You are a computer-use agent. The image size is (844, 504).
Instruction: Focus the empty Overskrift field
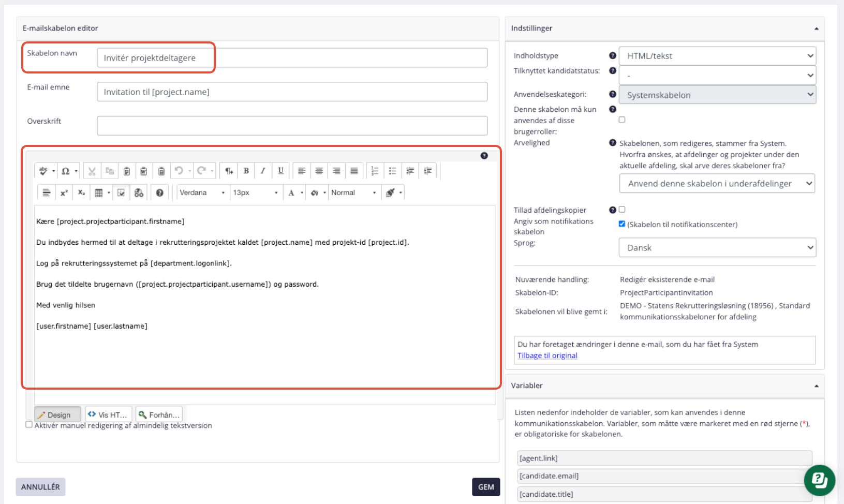pyautogui.click(x=292, y=126)
